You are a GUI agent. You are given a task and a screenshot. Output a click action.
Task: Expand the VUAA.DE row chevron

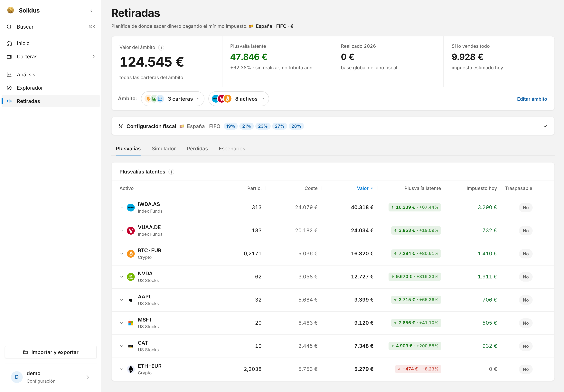click(x=122, y=231)
